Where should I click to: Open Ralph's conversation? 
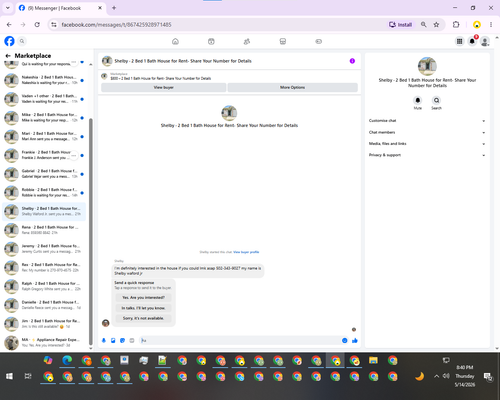tap(44, 286)
